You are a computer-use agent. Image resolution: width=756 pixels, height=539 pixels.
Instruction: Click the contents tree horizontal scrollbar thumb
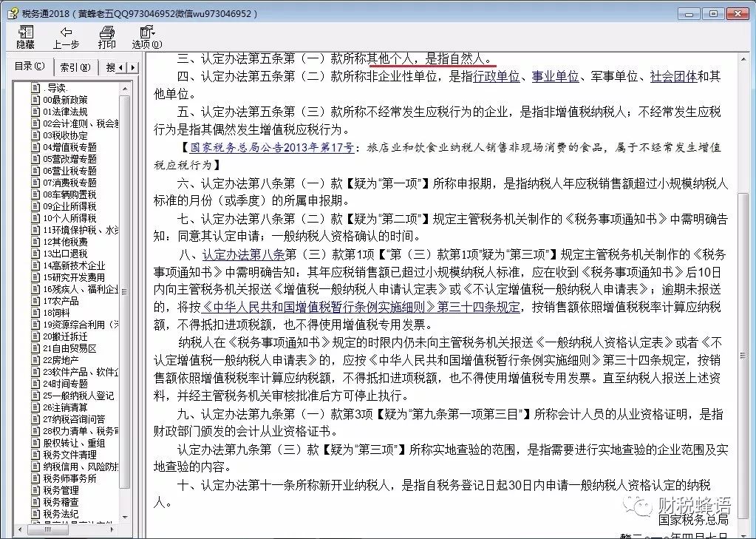click(x=47, y=529)
